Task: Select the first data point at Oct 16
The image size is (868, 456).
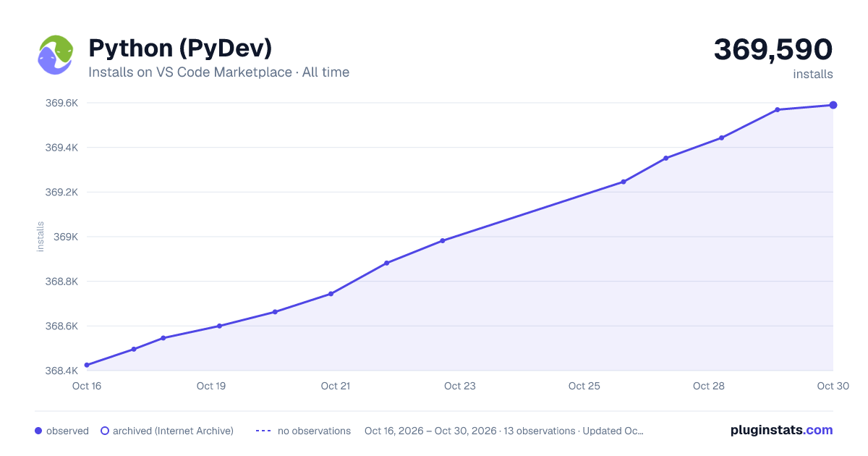Action: click(87, 365)
